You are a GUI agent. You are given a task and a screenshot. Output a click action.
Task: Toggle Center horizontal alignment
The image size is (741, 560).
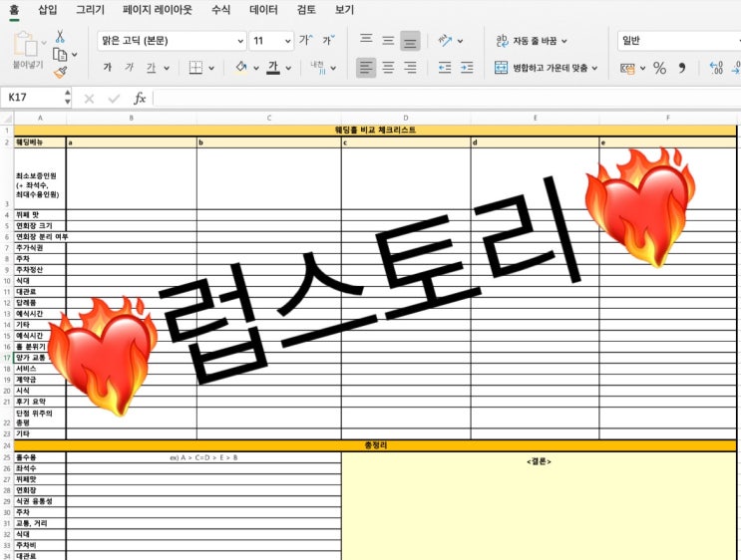pos(388,68)
